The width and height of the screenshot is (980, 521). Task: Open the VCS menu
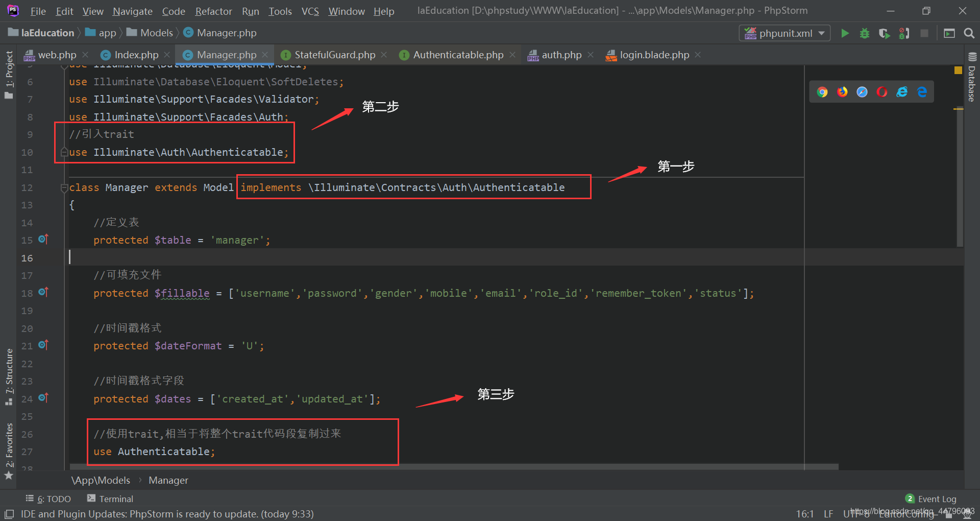pos(310,11)
